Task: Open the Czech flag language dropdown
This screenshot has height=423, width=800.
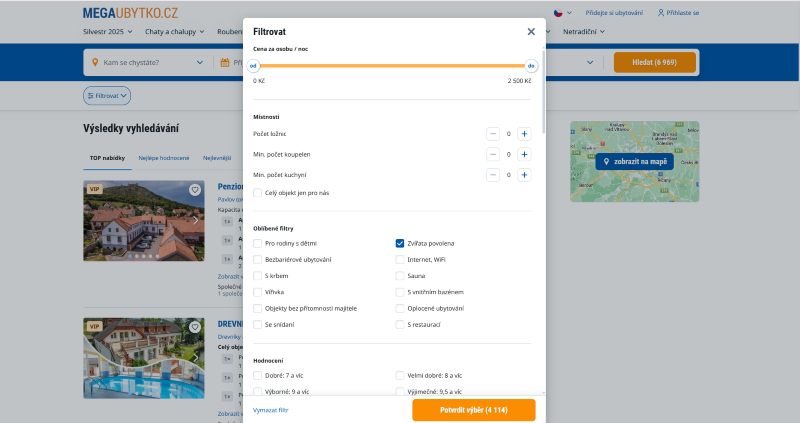Action: [562, 13]
